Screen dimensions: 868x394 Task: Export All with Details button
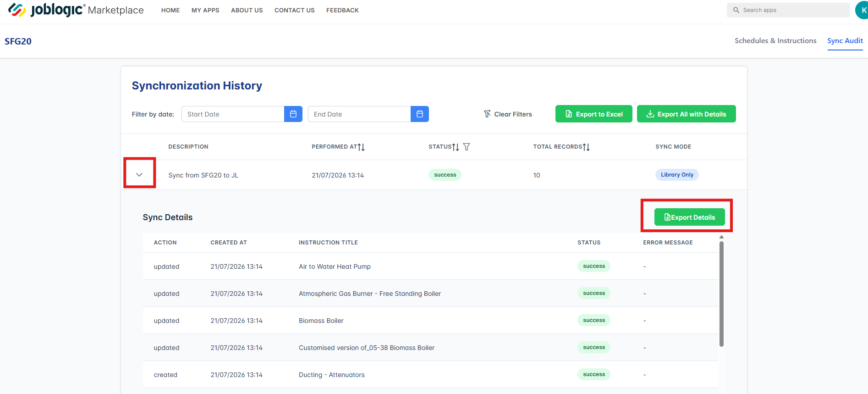pos(687,114)
